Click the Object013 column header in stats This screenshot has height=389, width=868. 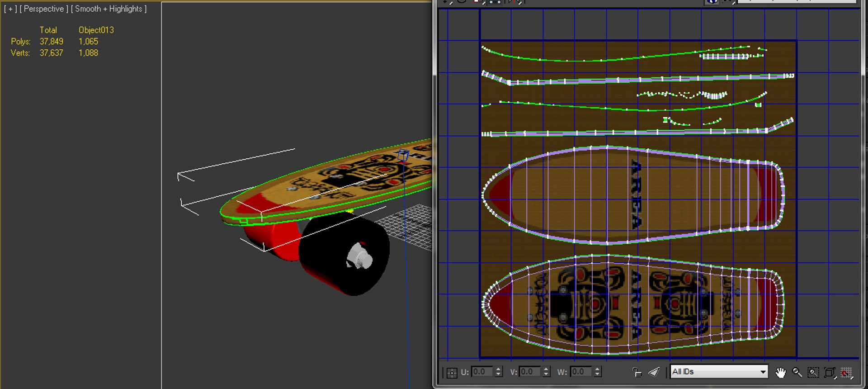pos(96,30)
